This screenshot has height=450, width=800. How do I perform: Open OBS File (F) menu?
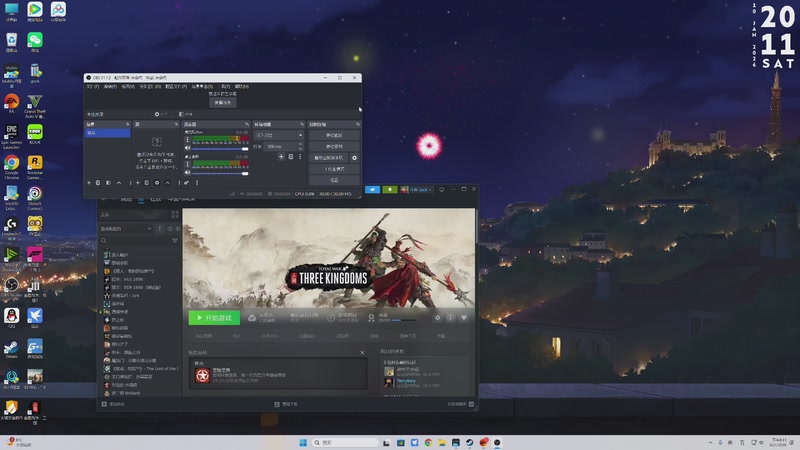click(x=92, y=87)
